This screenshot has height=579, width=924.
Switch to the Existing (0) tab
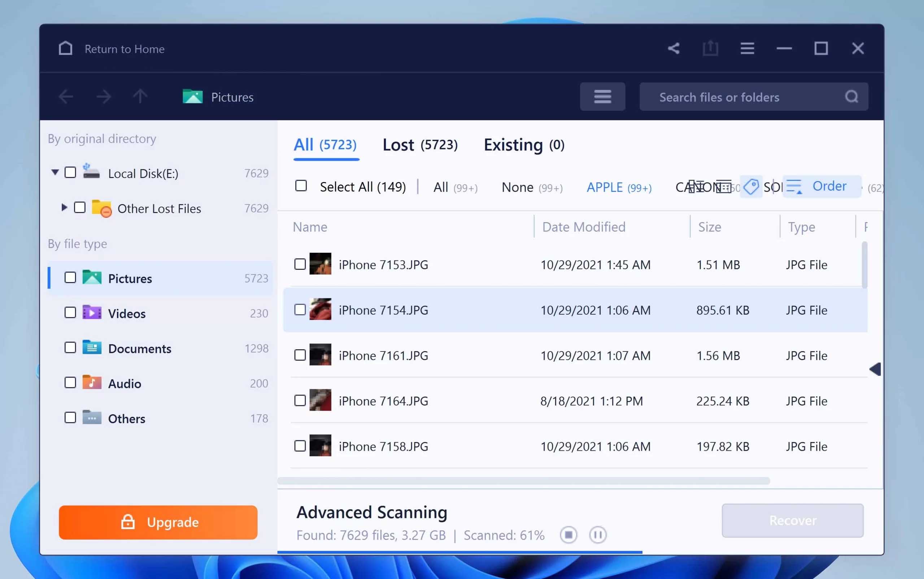pos(524,145)
